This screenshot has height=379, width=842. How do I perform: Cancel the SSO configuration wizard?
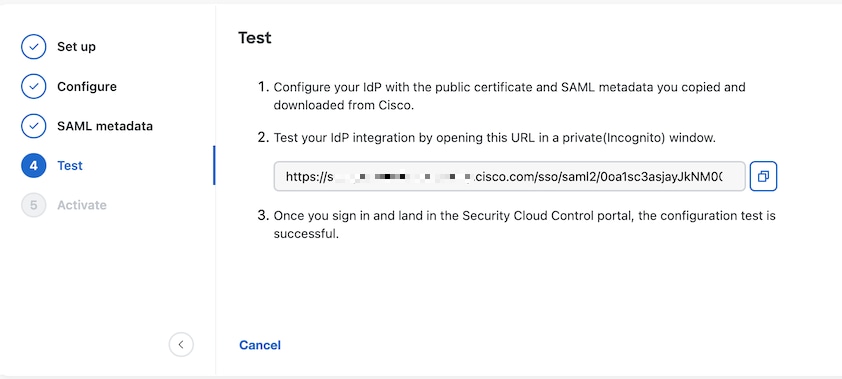coord(260,345)
